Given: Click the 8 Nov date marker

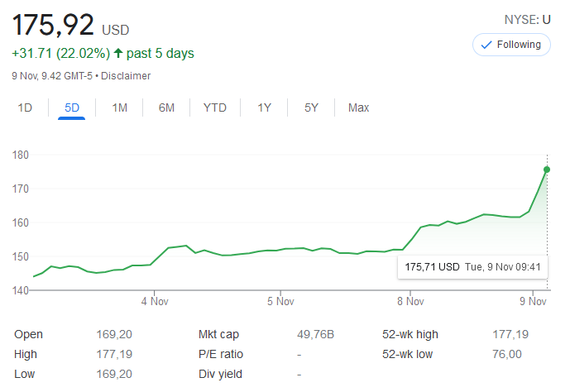Looking at the screenshot, I should coord(410,301).
